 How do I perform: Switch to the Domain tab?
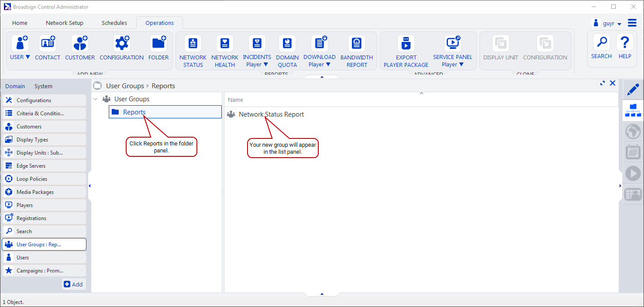(15, 86)
